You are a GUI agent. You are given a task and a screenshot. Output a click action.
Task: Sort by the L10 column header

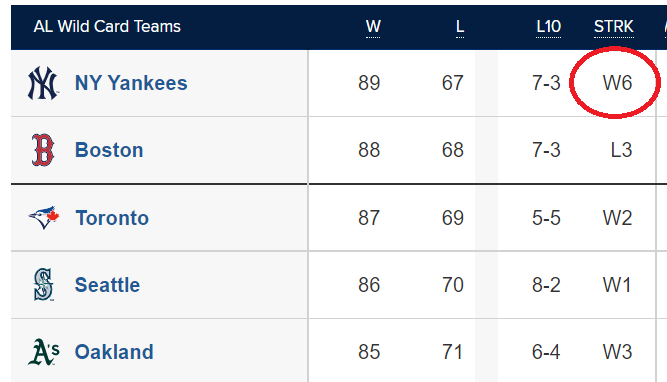click(548, 27)
